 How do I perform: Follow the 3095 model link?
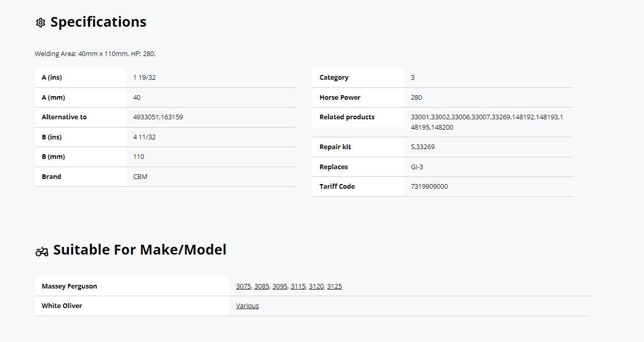tap(280, 286)
